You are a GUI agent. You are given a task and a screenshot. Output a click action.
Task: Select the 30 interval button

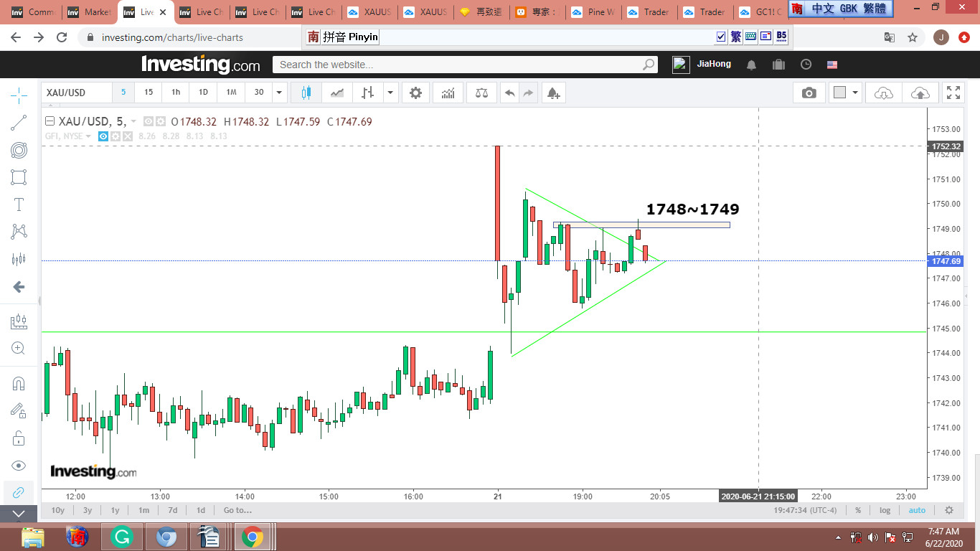tap(259, 93)
